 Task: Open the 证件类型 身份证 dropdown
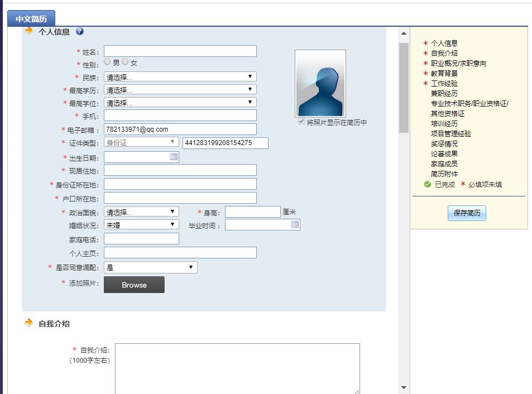(x=141, y=142)
